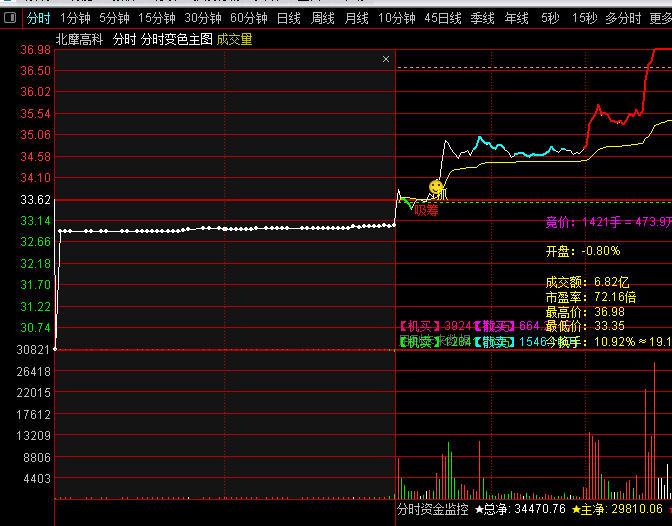This screenshot has width=672, height=526.
Task: Switch to 周线 weekly chart
Action: 323,18
